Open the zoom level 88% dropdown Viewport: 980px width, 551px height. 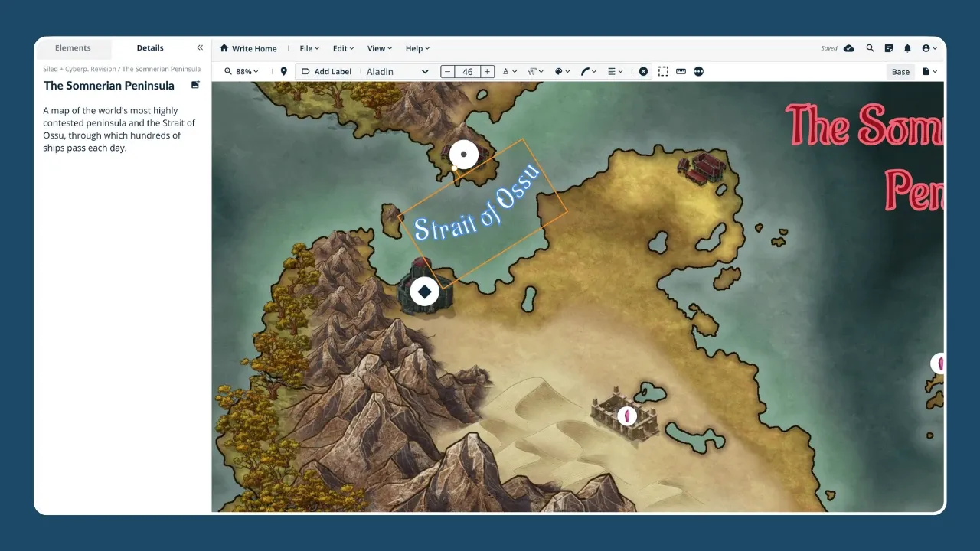(x=242, y=71)
